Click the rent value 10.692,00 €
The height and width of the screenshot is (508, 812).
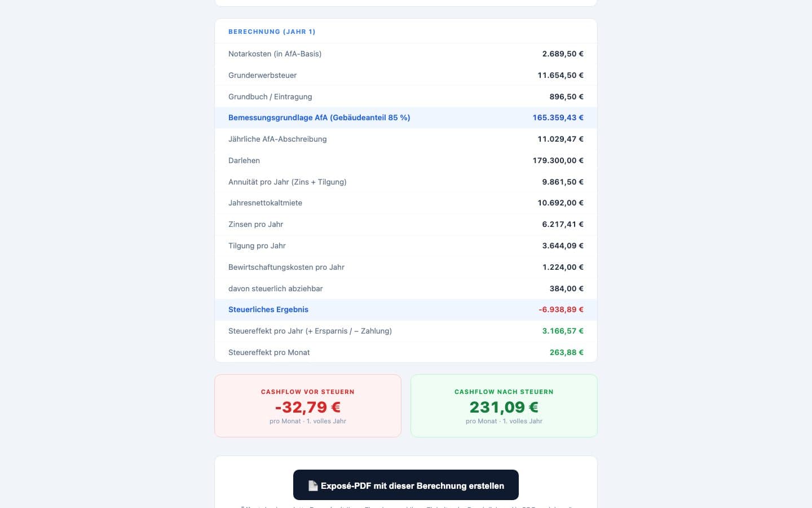pyautogui.click(x=561, y=203)
